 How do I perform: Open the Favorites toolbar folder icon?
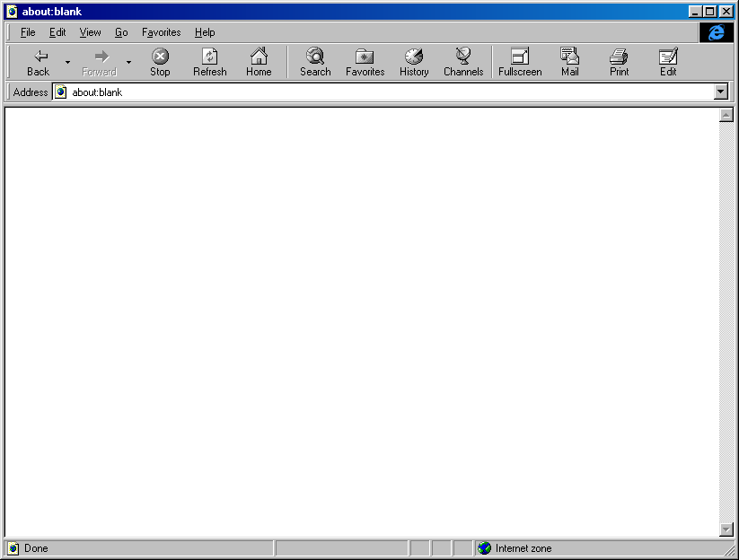365,56
